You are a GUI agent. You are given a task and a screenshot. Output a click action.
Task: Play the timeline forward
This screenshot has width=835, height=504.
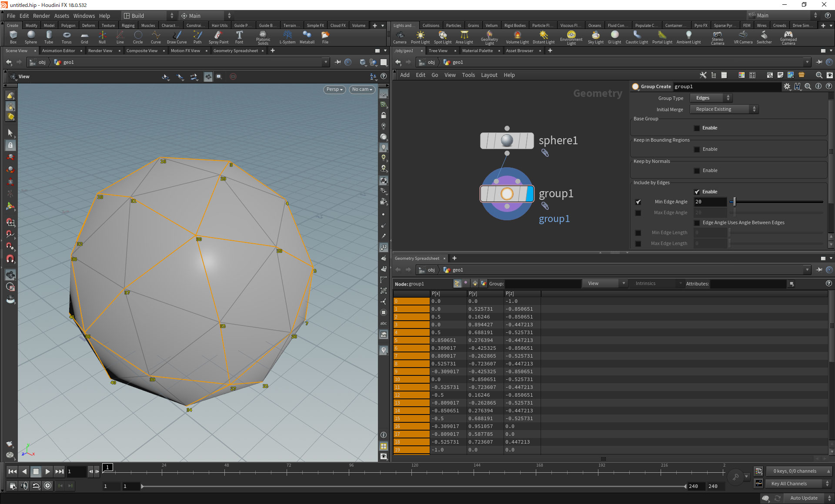[47, 471]
